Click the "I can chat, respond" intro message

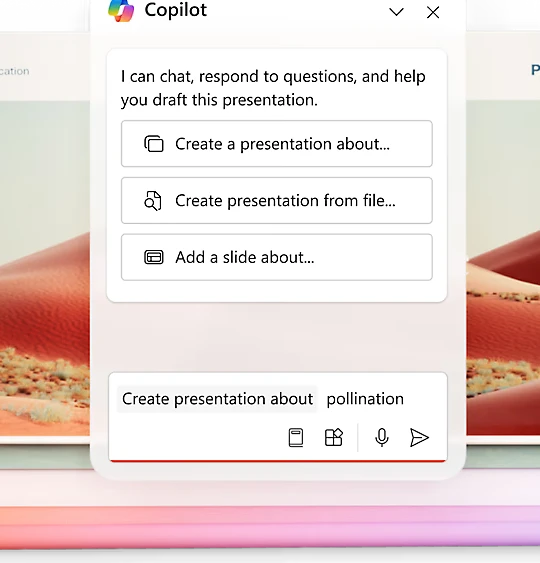pos(273,88)
